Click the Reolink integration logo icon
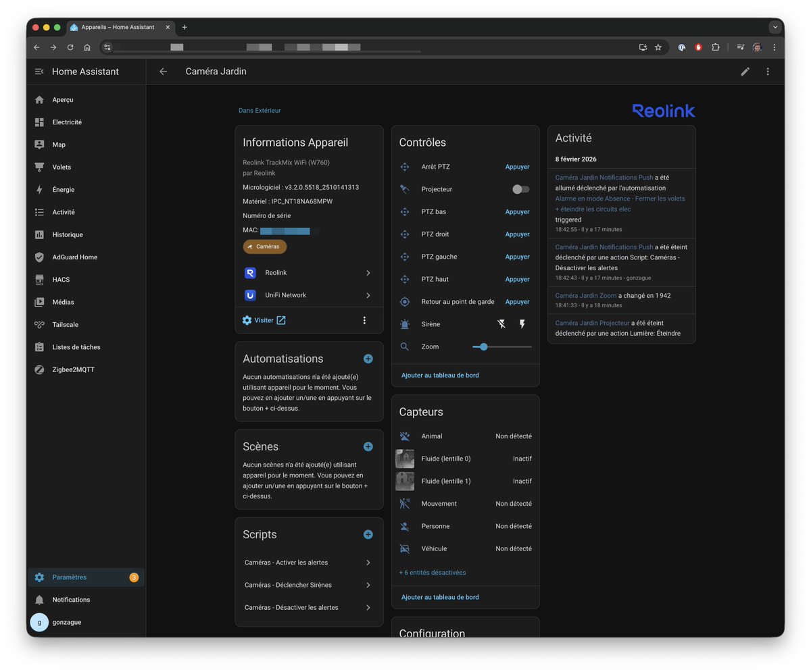The height and width of the screenshot is (672, 811). pyautogui.click(x=251, y=273)
